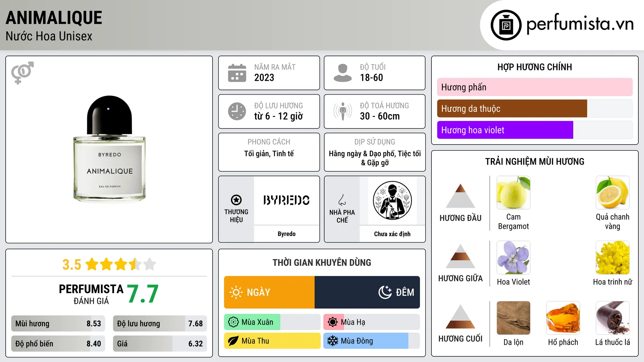
Task: Click the calendar icon beside Năm ra mắt
Action: tap(237, 73)
